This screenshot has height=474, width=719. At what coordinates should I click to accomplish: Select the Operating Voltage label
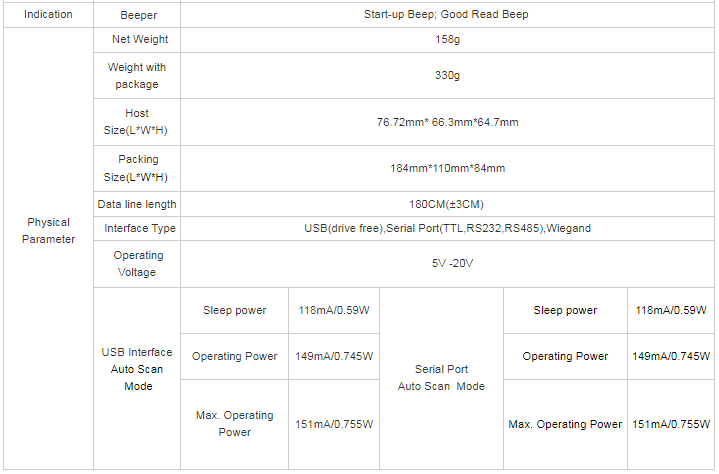coord(138,264)
